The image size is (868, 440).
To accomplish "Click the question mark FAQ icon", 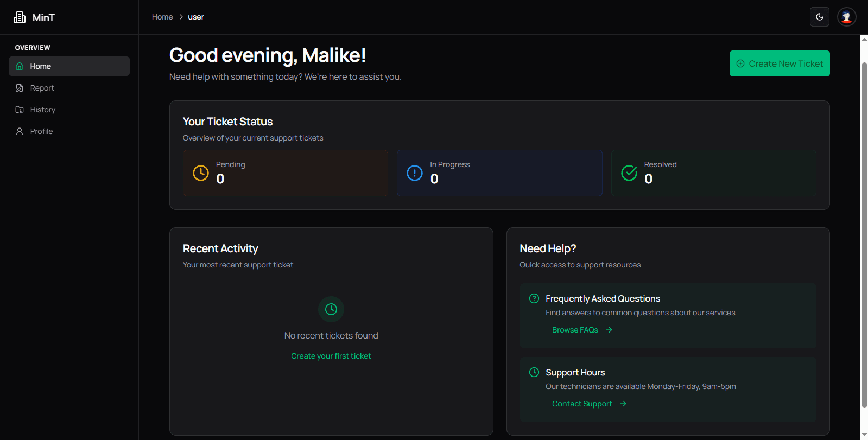I will [x=534, y=298].
